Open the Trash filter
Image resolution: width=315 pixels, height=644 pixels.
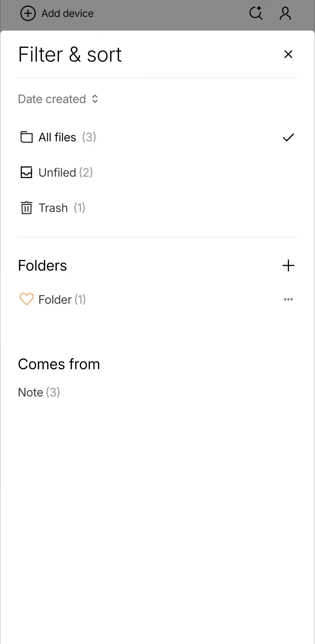pos(157,208)
